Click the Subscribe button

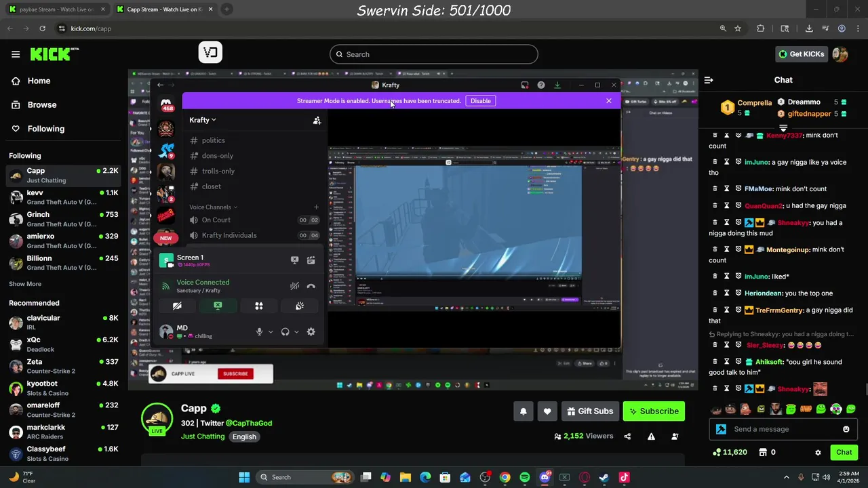pyautogui.click(x=654, y=411)
